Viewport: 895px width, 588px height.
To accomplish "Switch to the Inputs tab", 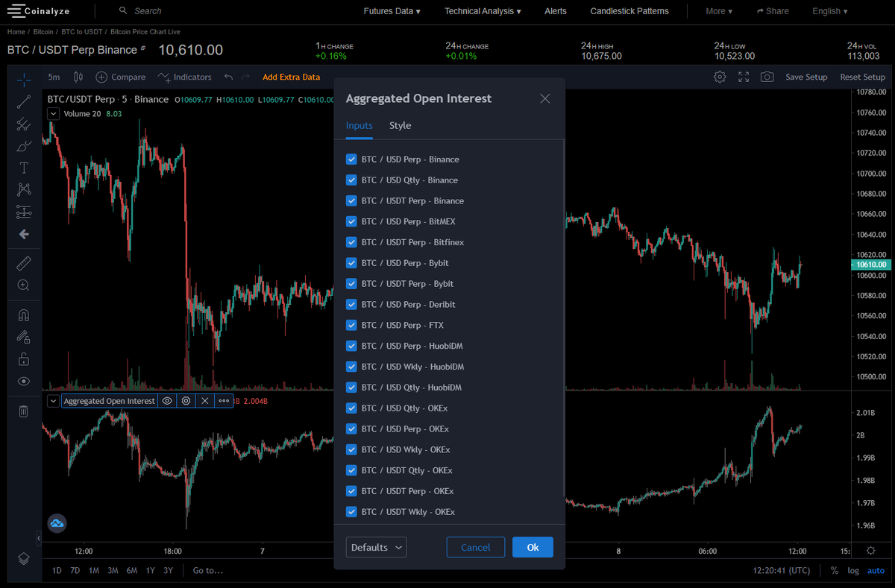I will tap(359, 125).
